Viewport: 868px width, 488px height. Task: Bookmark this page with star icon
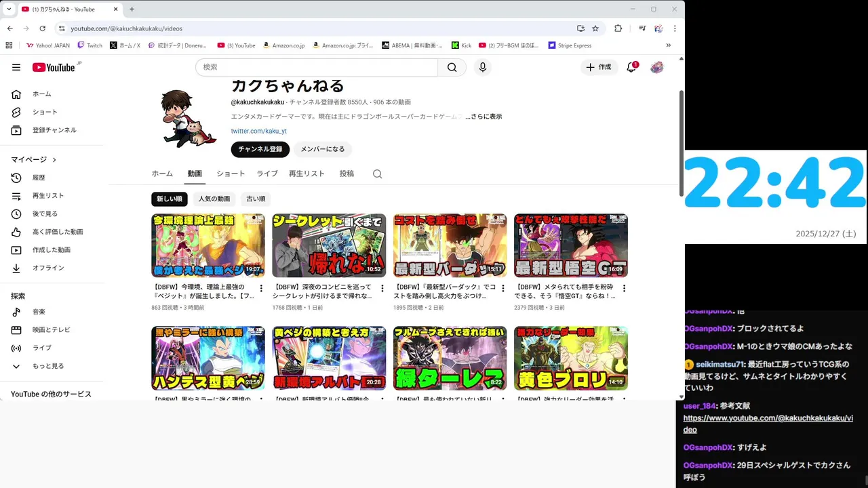pyautogui.click(x=595, y=28)
